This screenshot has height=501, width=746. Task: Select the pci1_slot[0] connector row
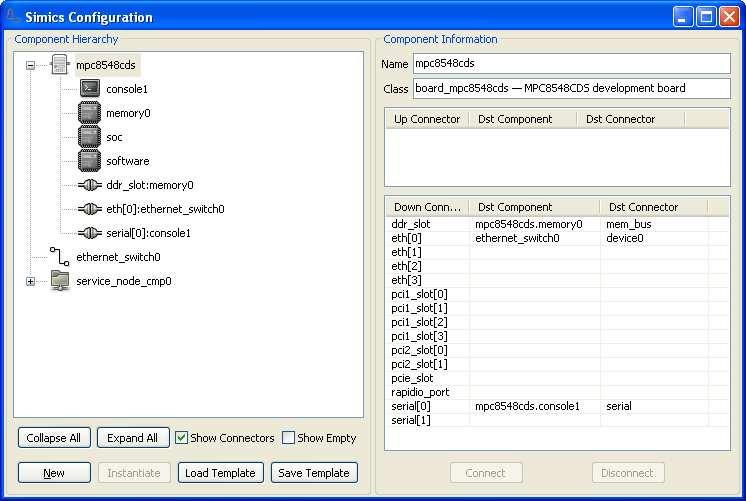tap(557, 294)
